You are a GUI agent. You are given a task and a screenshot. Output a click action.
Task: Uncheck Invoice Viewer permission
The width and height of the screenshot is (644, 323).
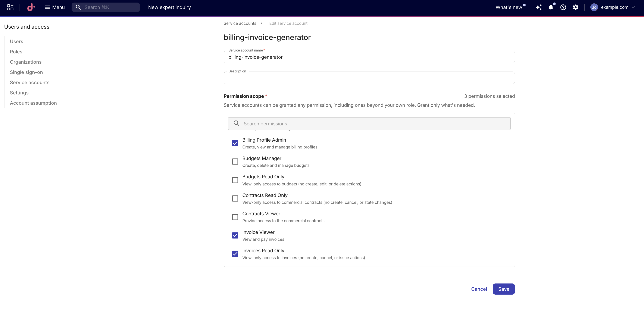coord(235,235)
